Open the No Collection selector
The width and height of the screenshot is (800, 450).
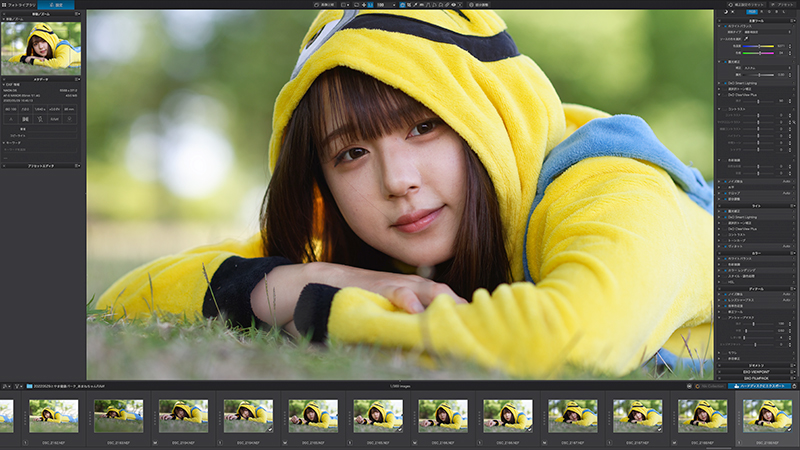pyautogui.click(x=710, y=386)
